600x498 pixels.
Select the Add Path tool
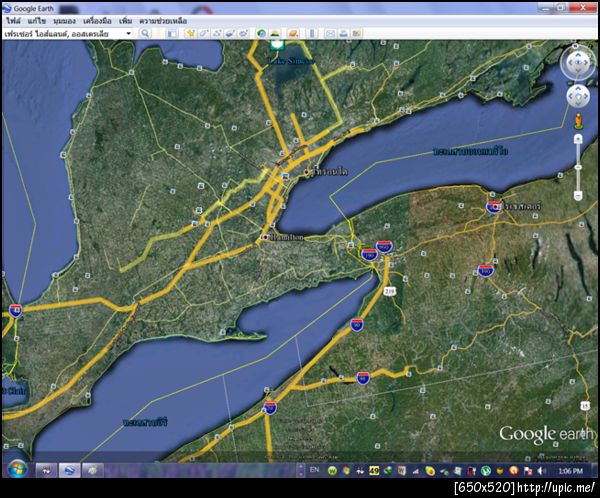(217, 34)
